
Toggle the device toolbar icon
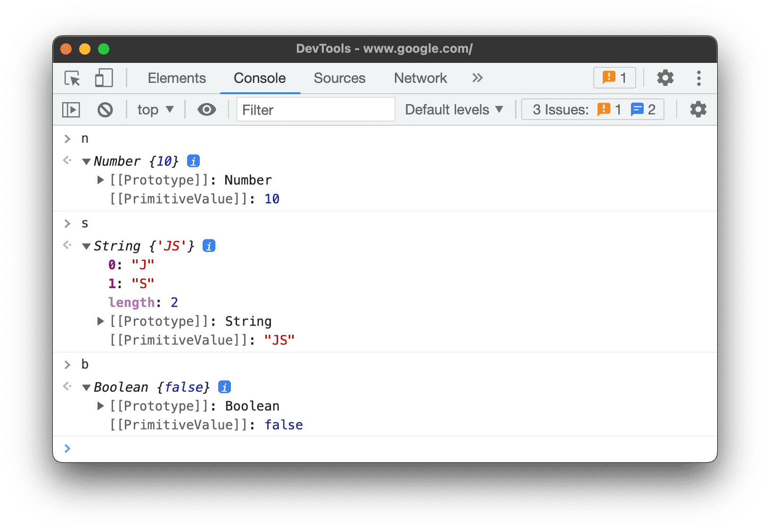pyautogui.click(x=104, y=78)
